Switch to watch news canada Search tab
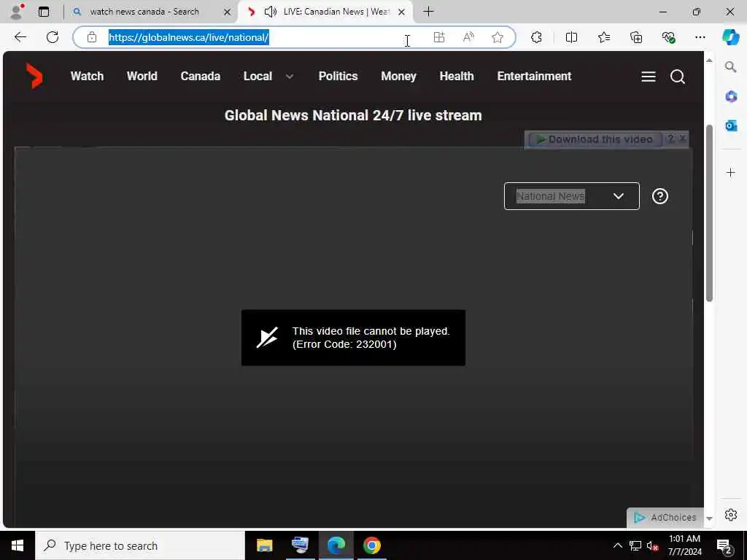747x560 pixels. click(145, 12)
